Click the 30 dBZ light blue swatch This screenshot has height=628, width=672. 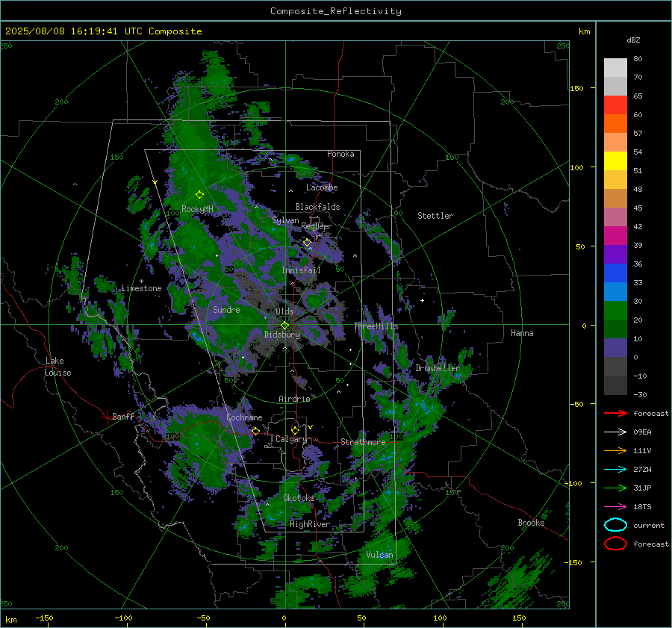[615, 291]
